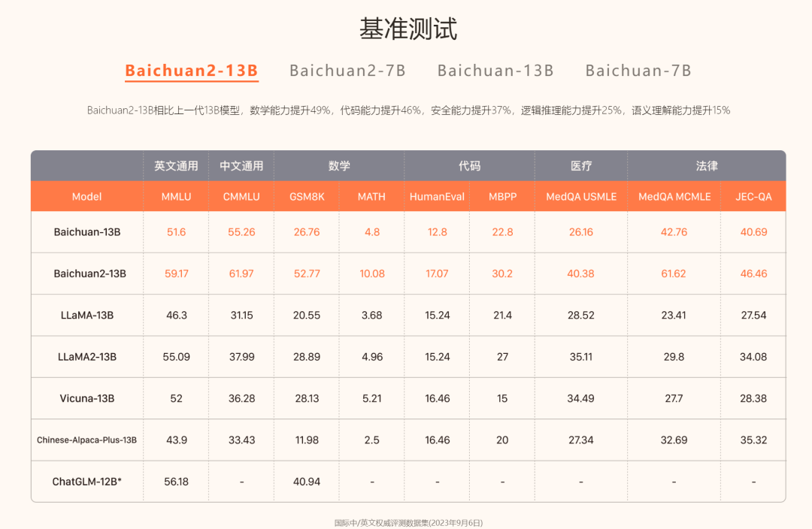
Task: Click the 30.2 MBPP score
Action: 502,274
